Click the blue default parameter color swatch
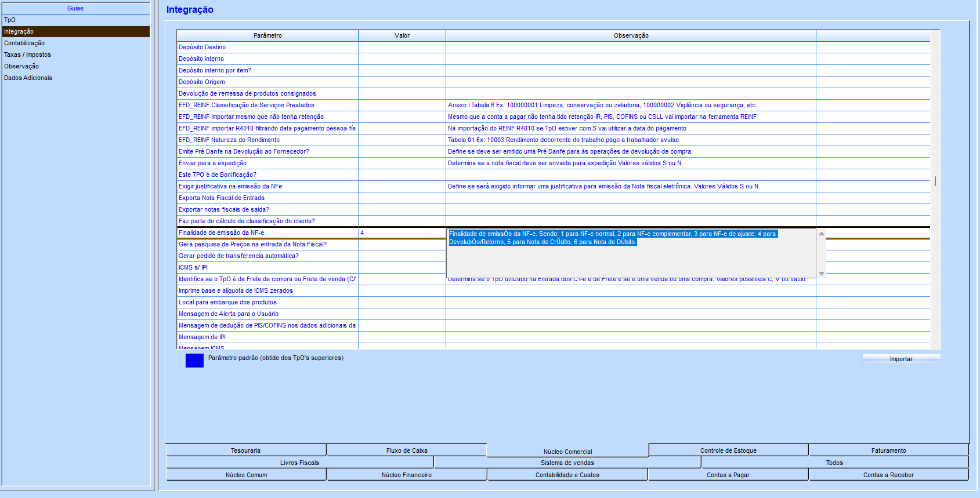The image size is (980, 498). [x=194, y=361]
